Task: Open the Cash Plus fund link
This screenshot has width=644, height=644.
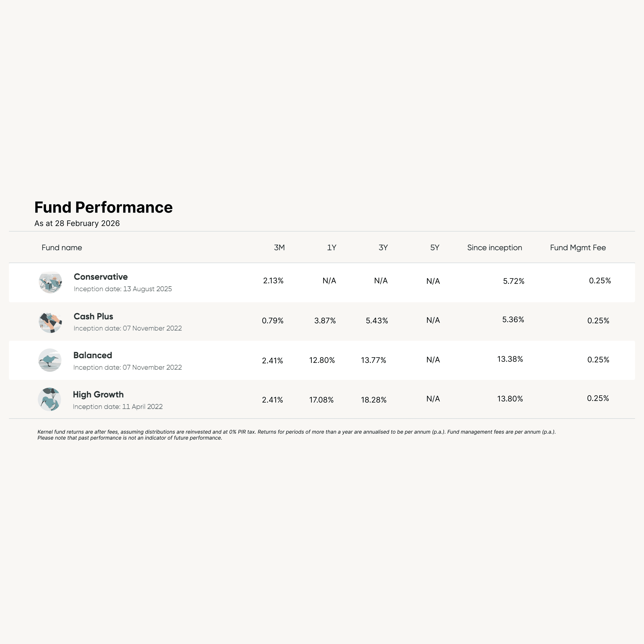Action: point(93,316)
